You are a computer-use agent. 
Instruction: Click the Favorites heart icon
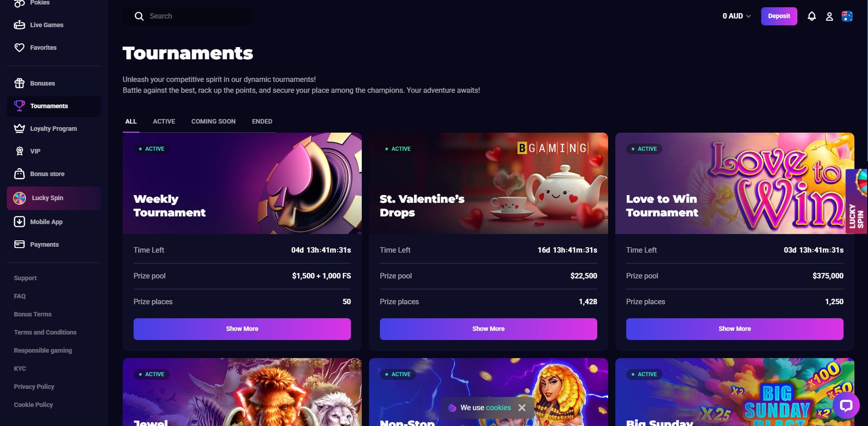pos(19,48)
